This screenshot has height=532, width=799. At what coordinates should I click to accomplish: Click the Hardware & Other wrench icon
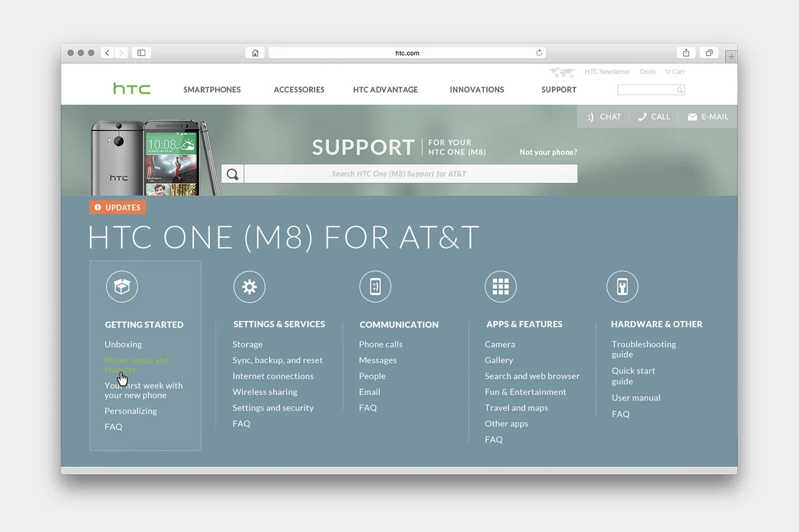(622, 287)
